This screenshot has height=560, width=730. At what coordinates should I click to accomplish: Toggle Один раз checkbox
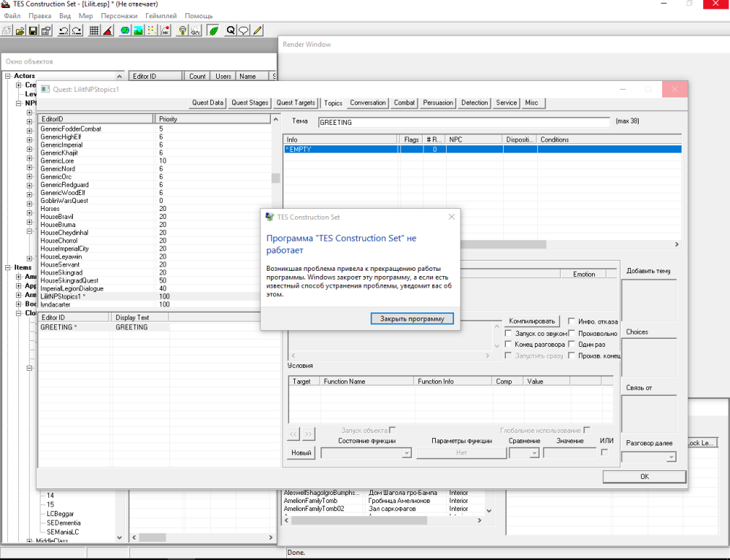pyautogui.click(x=572, y=345)
